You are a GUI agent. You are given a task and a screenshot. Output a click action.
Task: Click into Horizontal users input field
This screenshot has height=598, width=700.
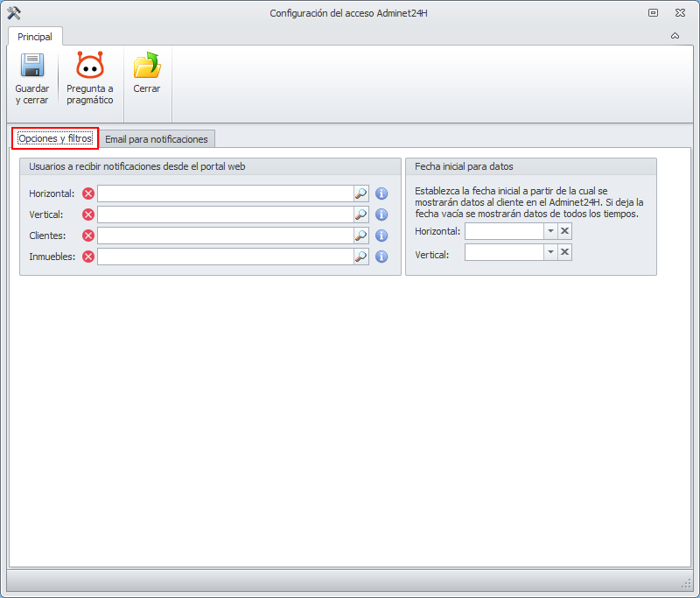[226, 193]
